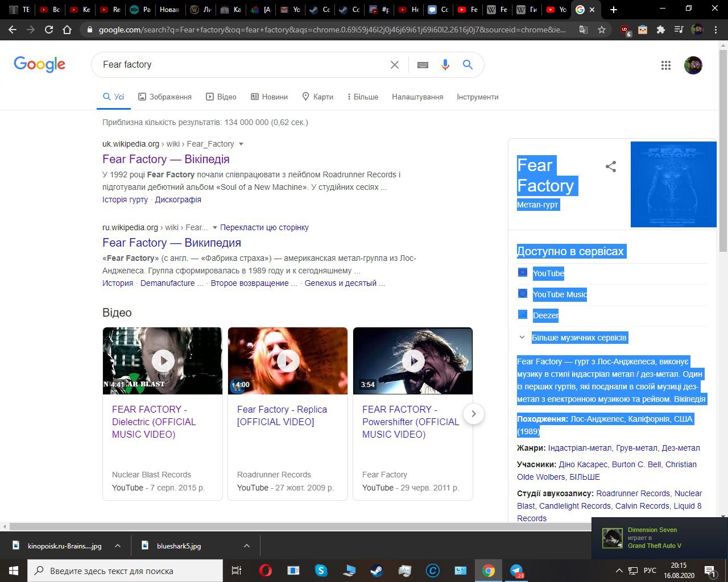
Task: Open the browser home page
Action: point(67,30)
